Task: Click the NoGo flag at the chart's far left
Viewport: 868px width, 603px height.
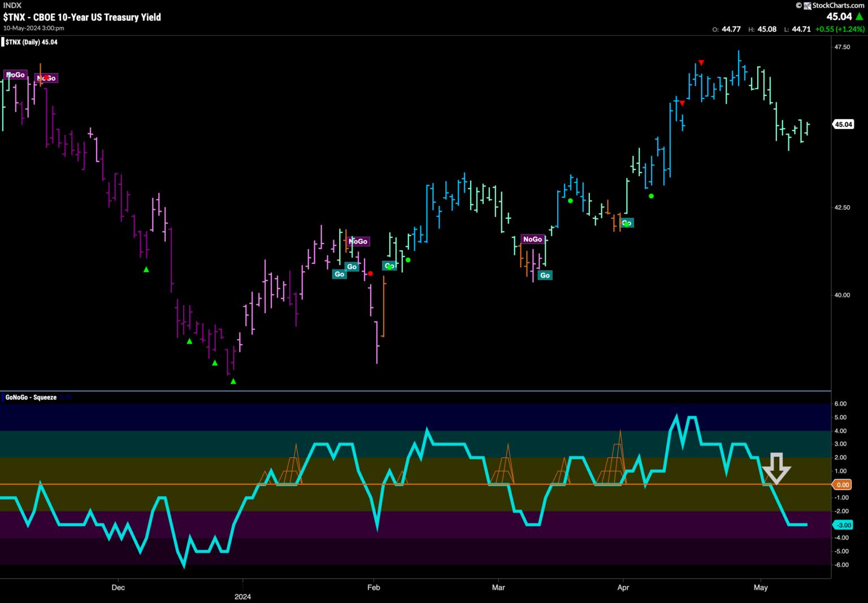Action: pyautogui.click(x=15, y=75)
